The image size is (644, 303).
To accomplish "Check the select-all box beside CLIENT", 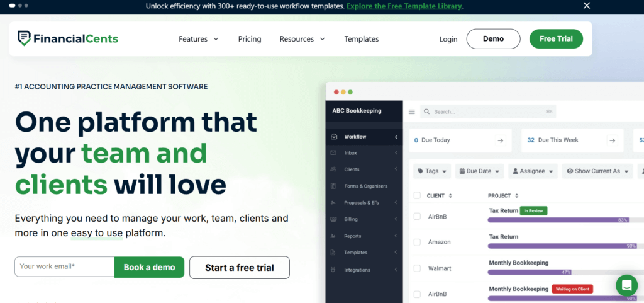I will [417, 195].
